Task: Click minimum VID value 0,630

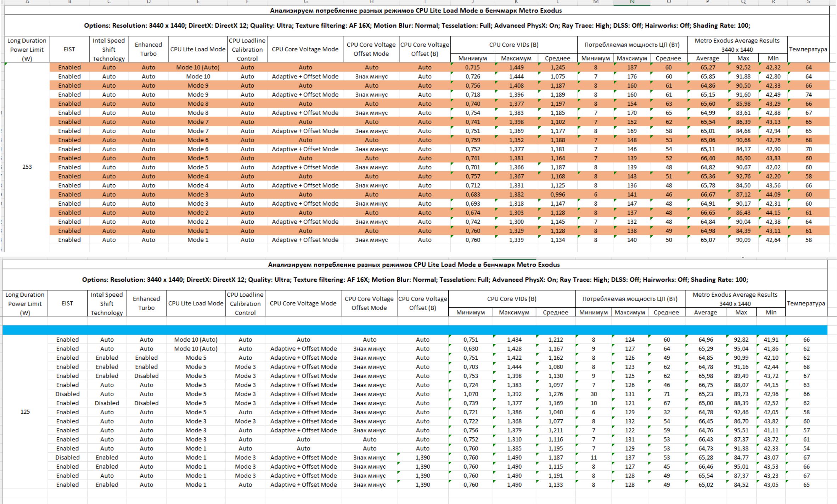Action: tap(471, 349)
